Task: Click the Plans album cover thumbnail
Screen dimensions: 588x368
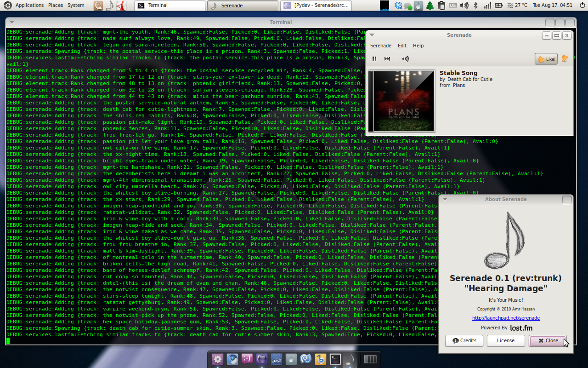Action: coord(401,101)
